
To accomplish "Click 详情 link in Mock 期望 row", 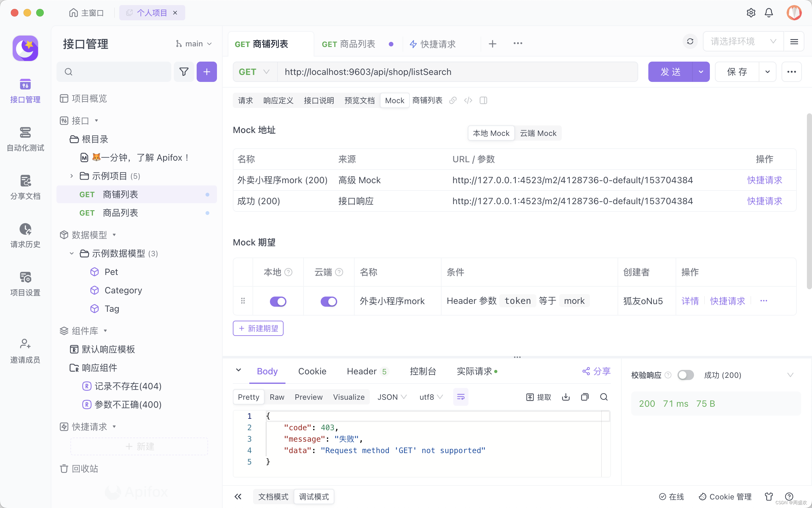I will point(690,301).
